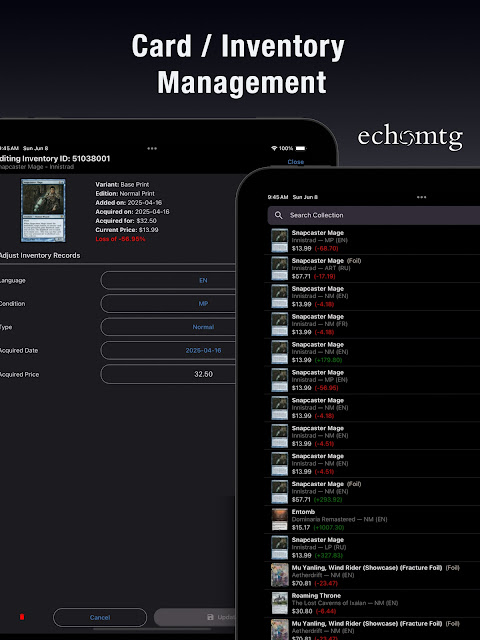The height and width of the screenshot is (640, 480).
Task: Select Snapcaster Mage MP (EN) row (-56.95)
Action: tap(372, 380)
